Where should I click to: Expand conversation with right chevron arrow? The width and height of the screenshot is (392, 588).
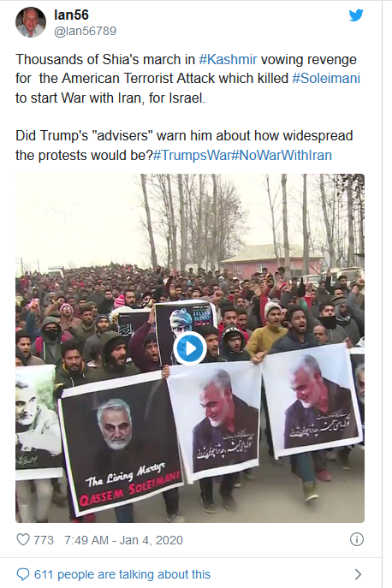(358, 574)
